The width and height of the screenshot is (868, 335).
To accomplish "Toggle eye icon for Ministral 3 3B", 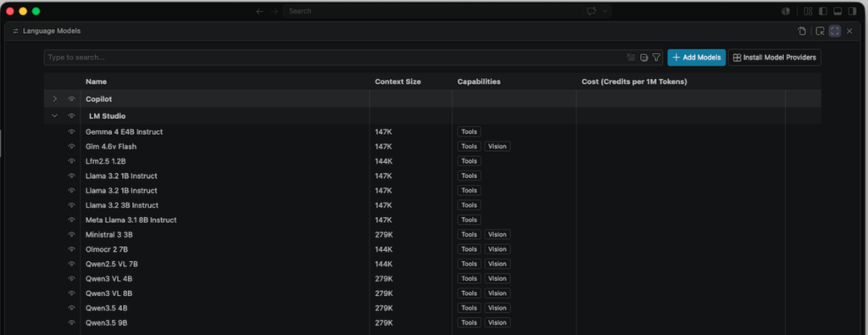I will pyautogui.click(x=71, y=234).
